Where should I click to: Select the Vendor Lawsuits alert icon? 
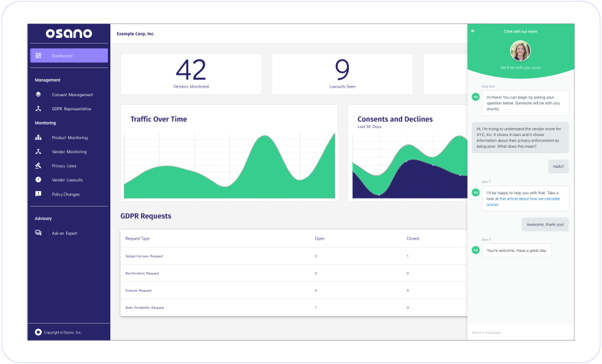tap(38, 180)
